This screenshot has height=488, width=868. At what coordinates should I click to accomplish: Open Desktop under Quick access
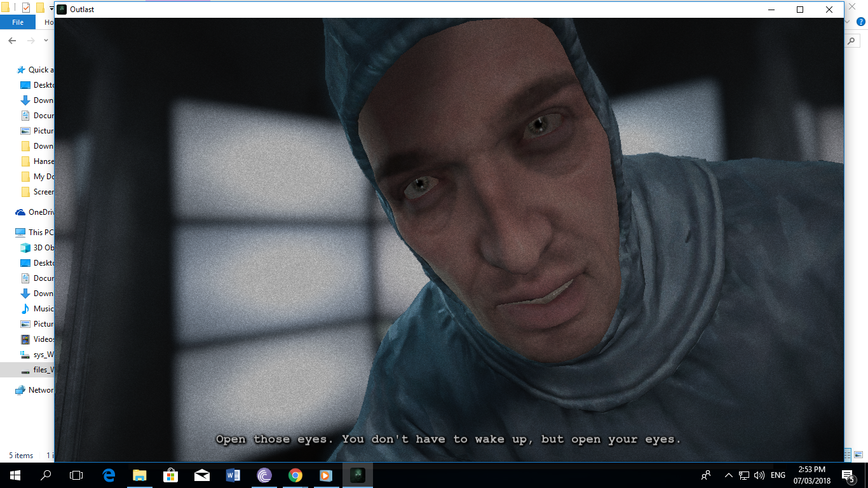37,85
